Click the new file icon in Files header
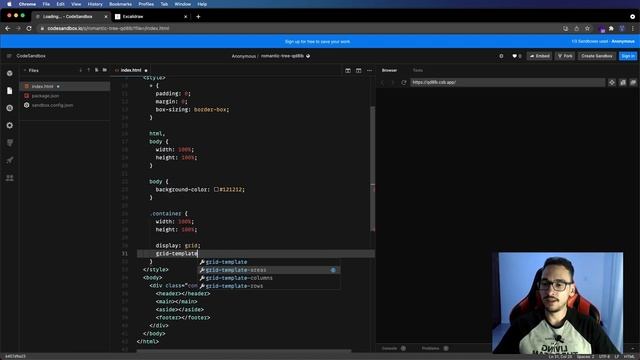The width and height of the screenshot is (640, 360). pos(97,70)
